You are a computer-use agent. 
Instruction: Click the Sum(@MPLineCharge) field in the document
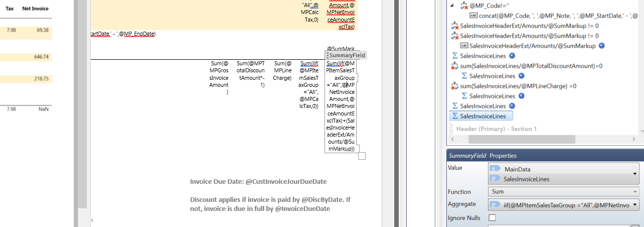pos(282,71)
